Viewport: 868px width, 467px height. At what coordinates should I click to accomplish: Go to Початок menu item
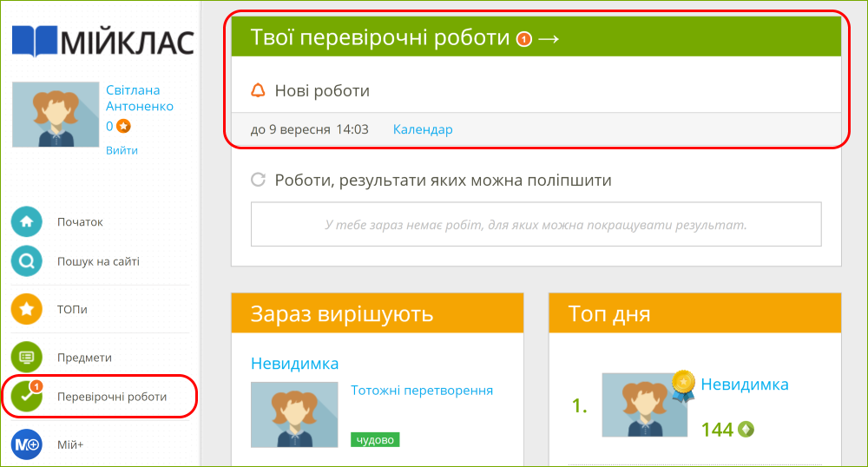(80, 222)
